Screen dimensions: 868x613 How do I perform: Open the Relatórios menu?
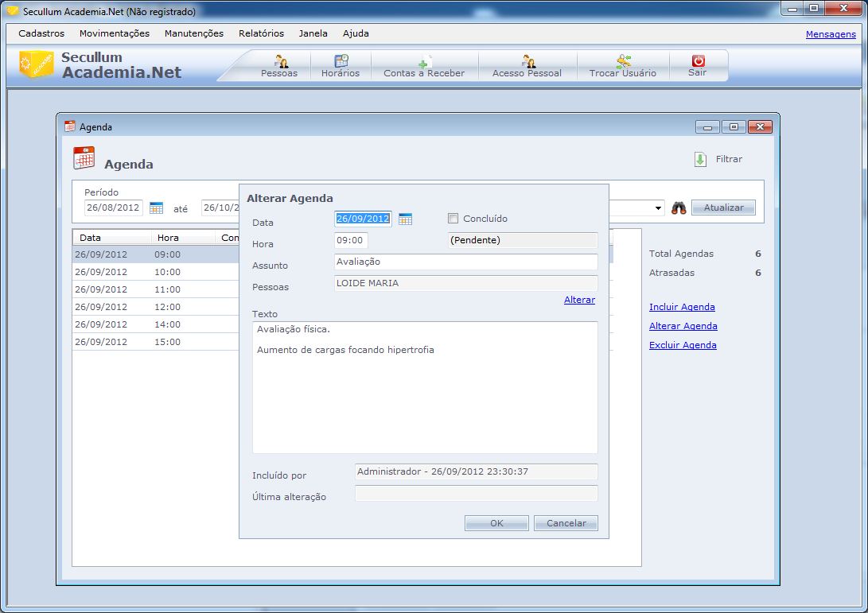coord(261,33)
